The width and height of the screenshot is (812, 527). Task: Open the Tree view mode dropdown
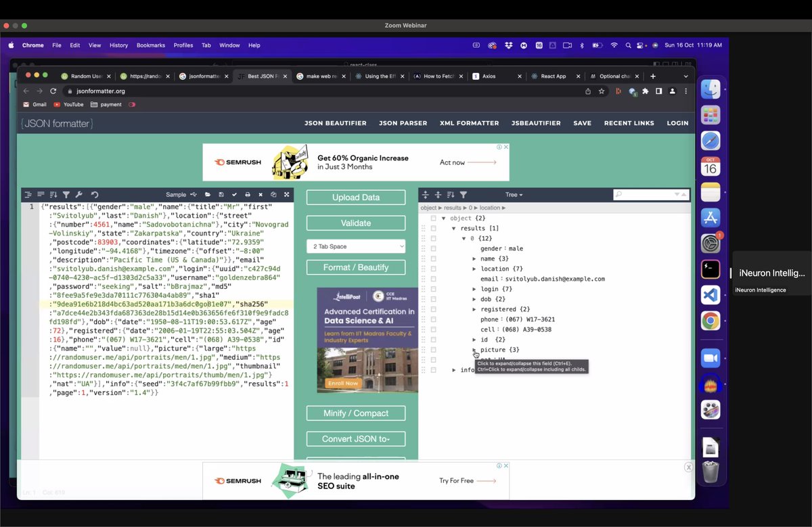[514, 195]
